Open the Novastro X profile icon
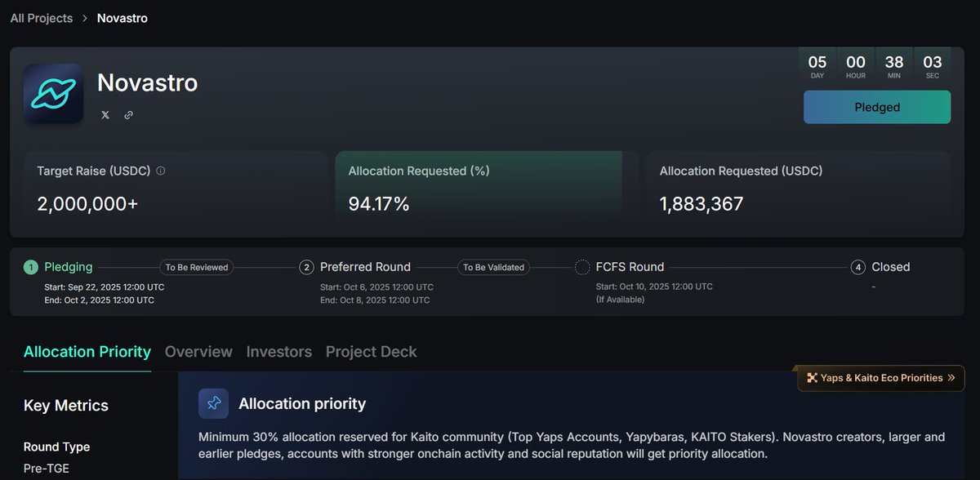The width and height of the screenshot is (980, 480). pos(105,115)
